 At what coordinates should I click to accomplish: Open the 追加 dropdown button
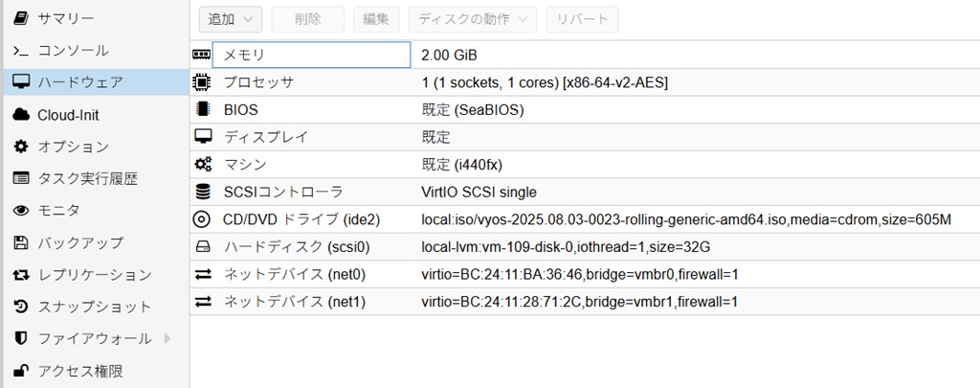tap(231, 18)
